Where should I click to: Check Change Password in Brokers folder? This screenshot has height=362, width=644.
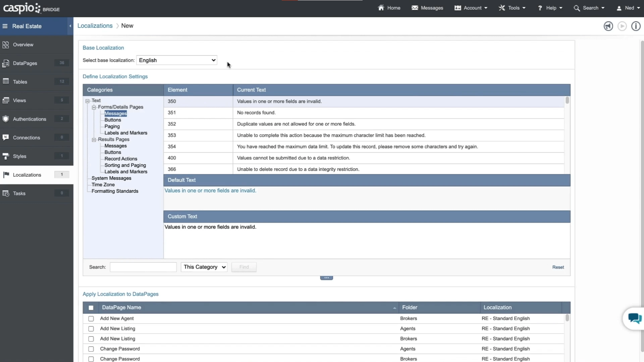[91, 359]
